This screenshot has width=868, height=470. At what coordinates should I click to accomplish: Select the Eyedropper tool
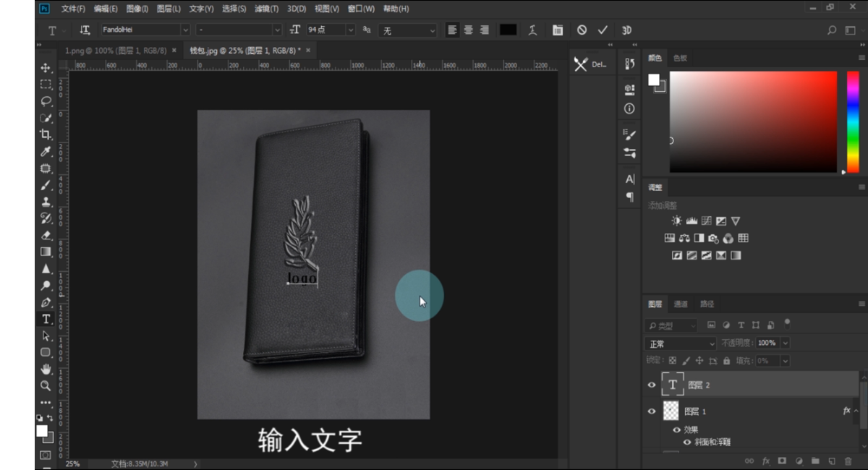coord(46,151)
